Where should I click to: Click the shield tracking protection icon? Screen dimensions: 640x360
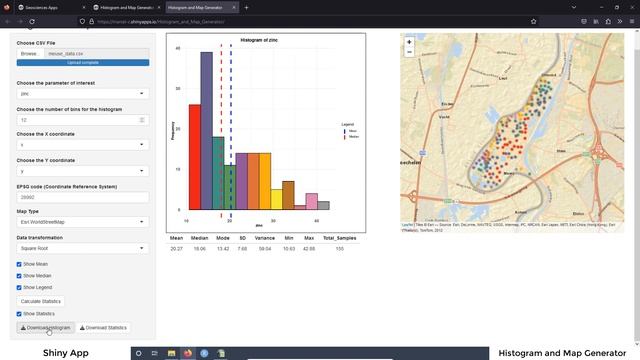pyautogui.click(x=82, y=22)
